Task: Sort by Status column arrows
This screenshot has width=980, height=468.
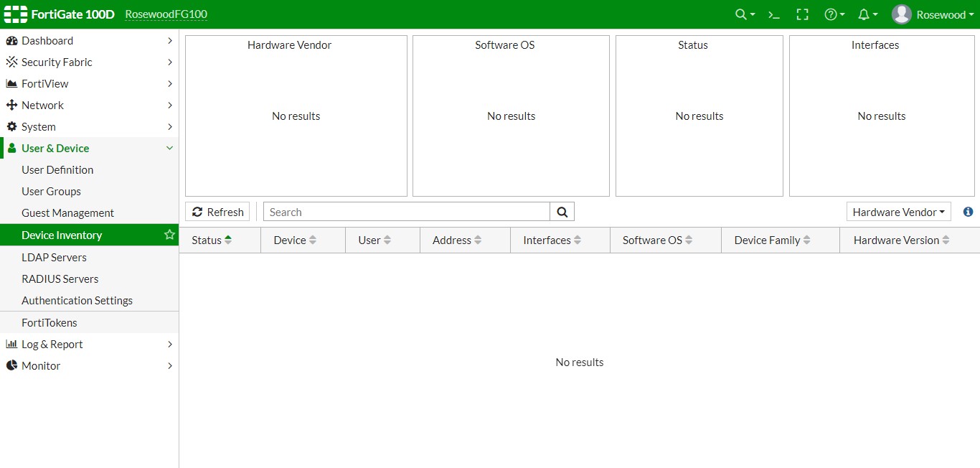Action: [228, 240]
